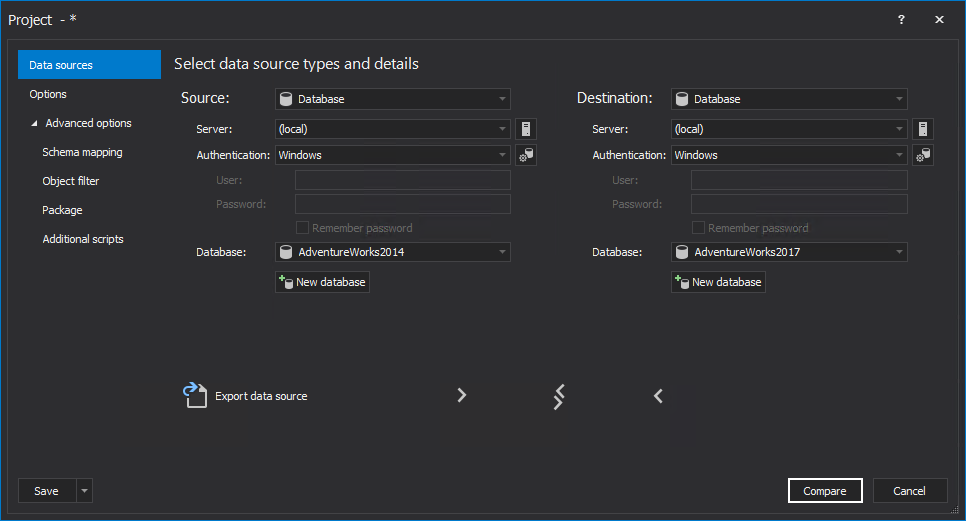Click the source server browse icon
This screenshot has width=966, height=521.
[x=526, y=128]
